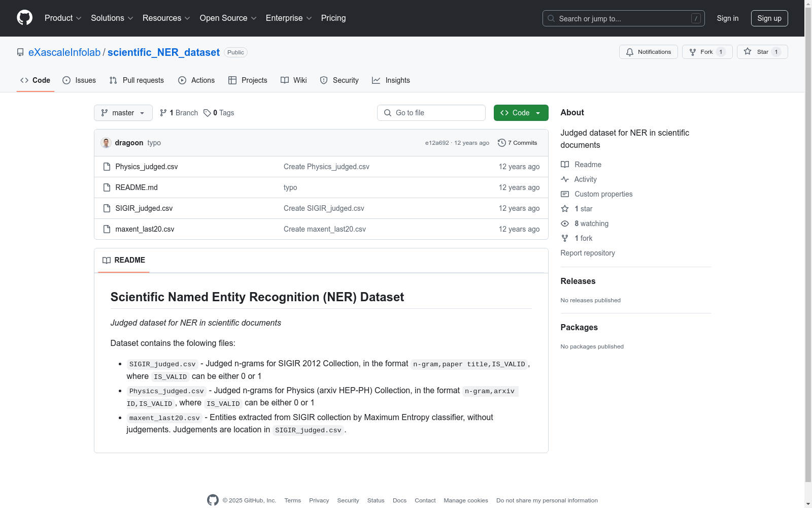The height and width of the screenshot is (508, 812).
Task: Open the README.md file
Action: [137, 187]
